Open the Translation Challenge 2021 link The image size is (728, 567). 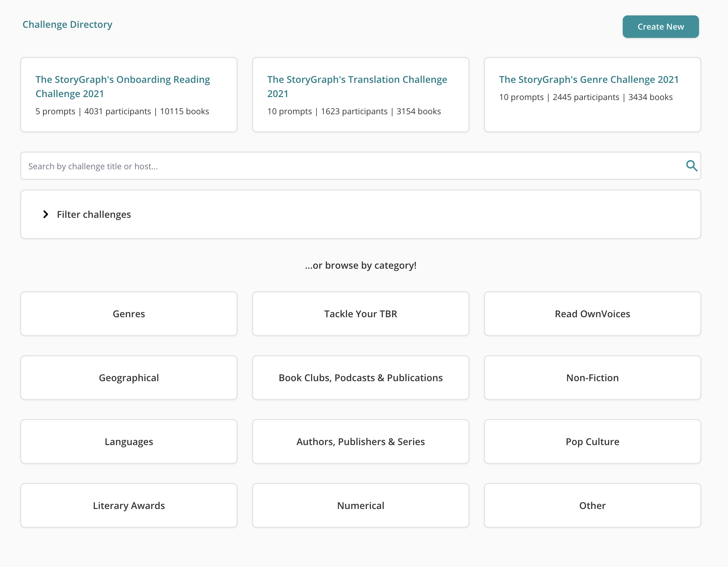[357, 86]
